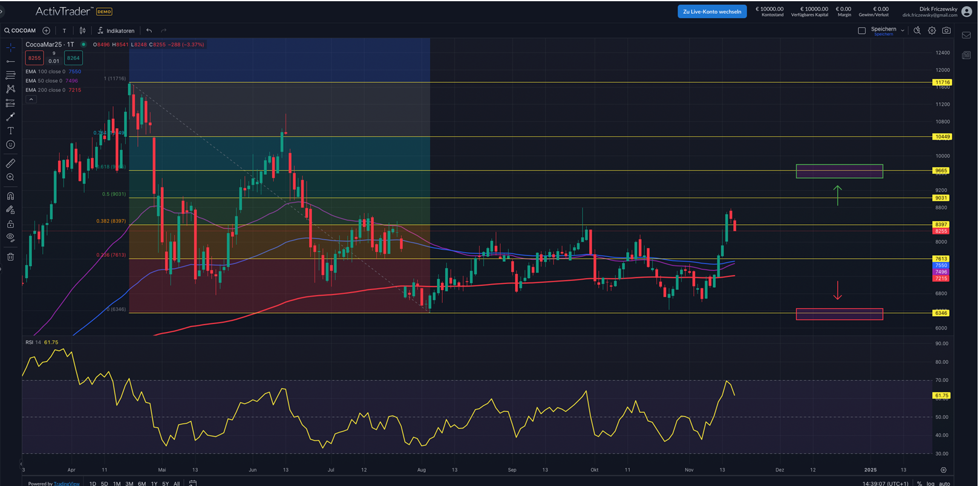Open the Indikatoren menu
Image resolution: width=980 pixels, height=486 pixels.
tap(116, 30)
